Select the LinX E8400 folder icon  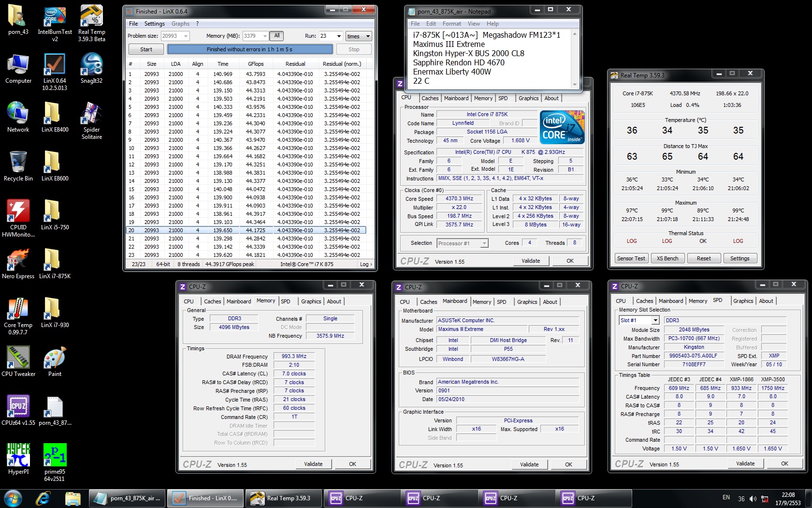pos(55,118)
